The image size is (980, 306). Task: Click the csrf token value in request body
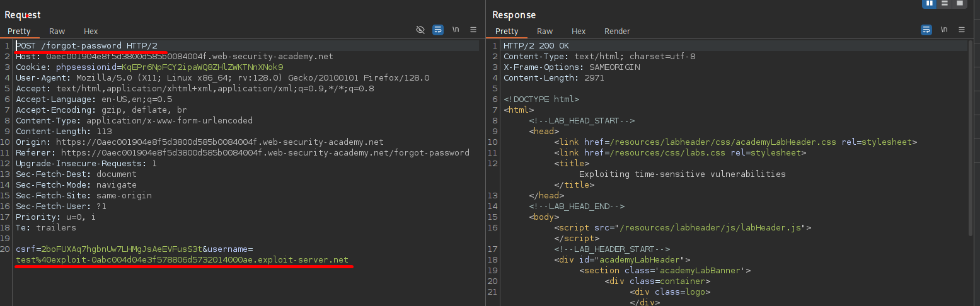tap(121, 249)
